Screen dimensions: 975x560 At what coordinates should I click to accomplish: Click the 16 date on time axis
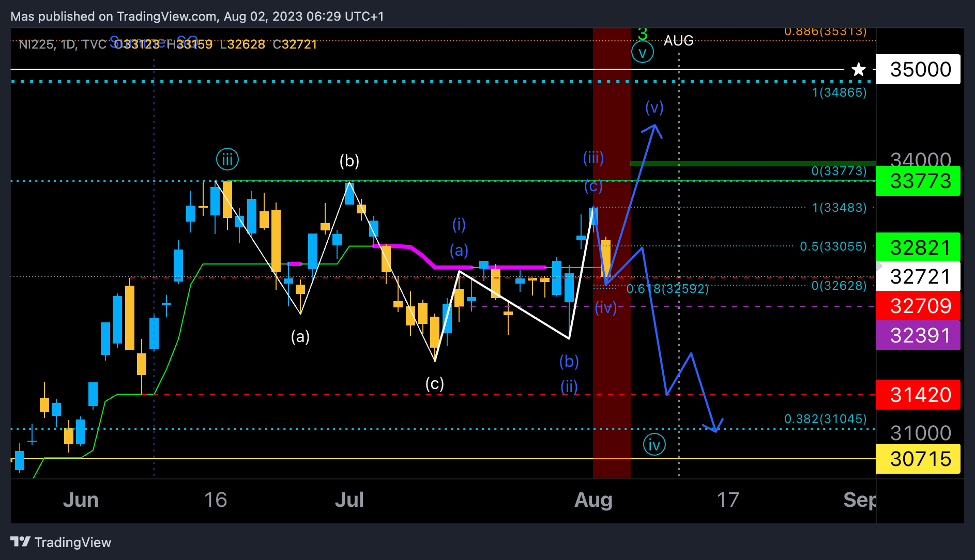[216, 500]
